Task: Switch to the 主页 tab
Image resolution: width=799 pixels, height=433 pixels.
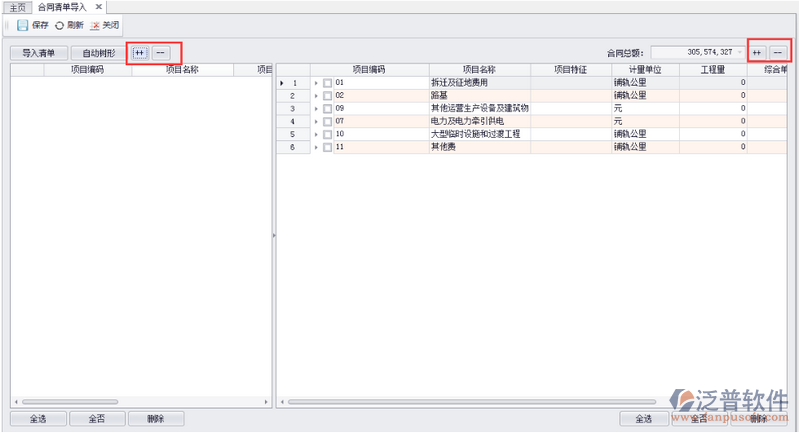Action: coord(17,6)
